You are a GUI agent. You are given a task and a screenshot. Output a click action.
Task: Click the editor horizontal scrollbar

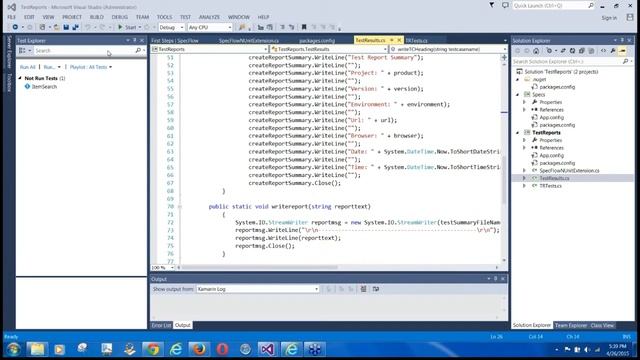pos(260,268)
